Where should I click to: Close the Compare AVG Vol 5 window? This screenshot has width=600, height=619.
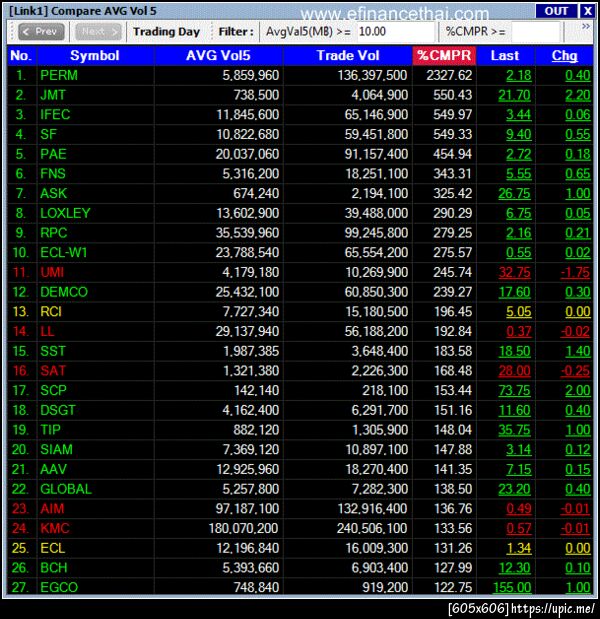587,11
